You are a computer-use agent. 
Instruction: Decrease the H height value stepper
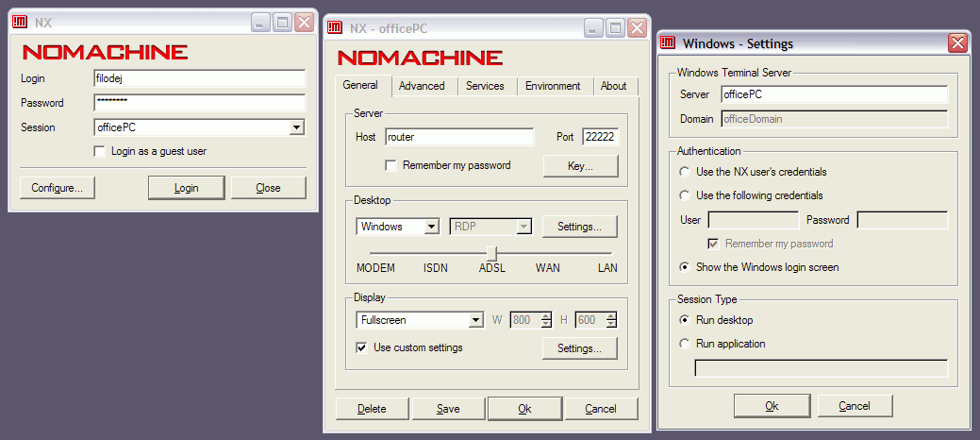tap(611, 324)
